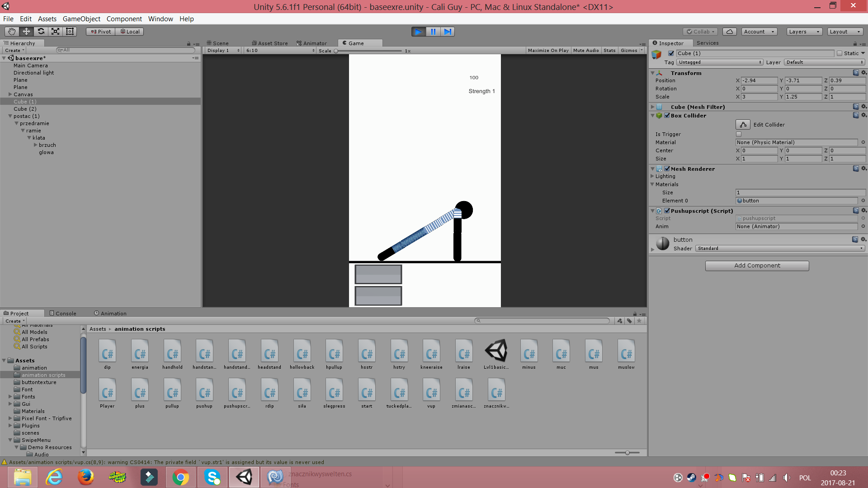Viewport: 868px width, 488px height.
Task: Toggle Mute Audio
Action: pyautogui.click(x=586, y=51)
